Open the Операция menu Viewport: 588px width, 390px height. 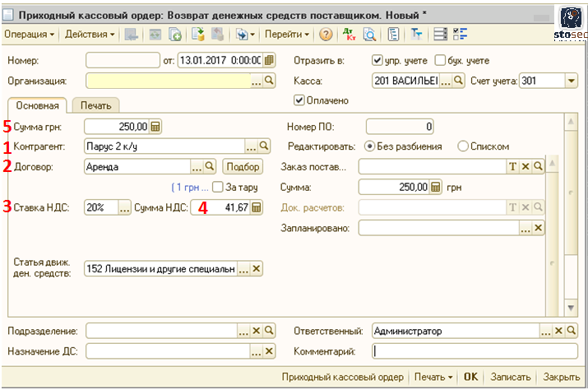pyautogui.click(x=30, y=35)
